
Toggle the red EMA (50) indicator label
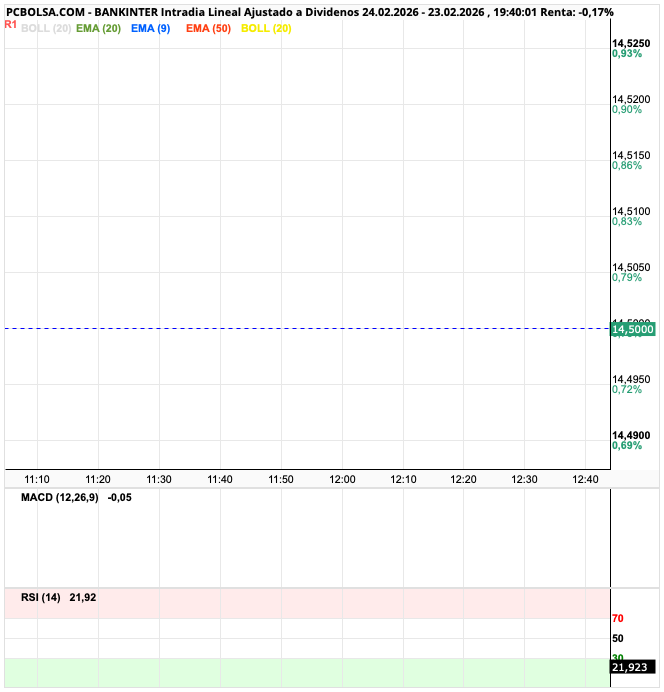pyautogui.click(x=208, y=28)
